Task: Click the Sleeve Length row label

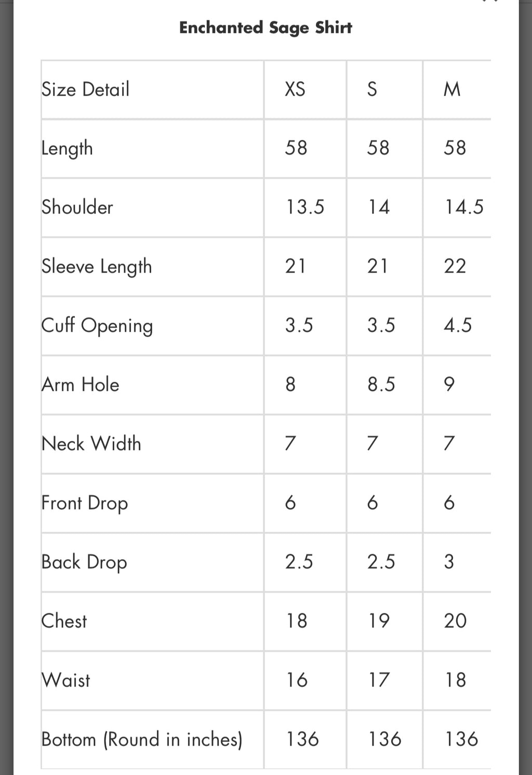Action: (x=97, y=267)
